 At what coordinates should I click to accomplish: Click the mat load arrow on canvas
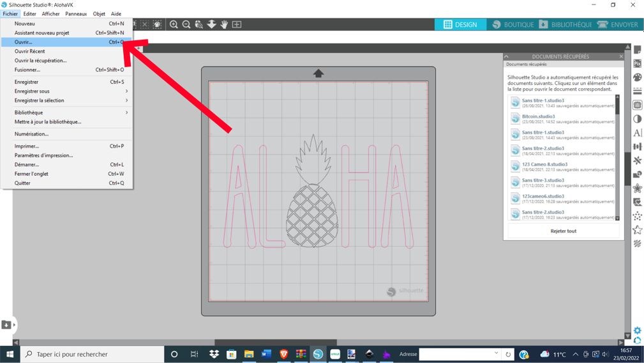point(318,73)
